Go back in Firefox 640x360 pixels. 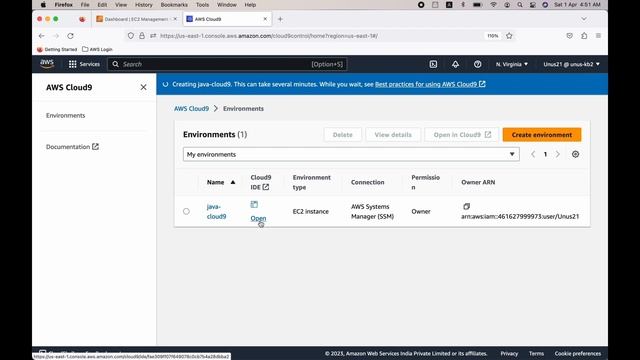tap(42, 36)
